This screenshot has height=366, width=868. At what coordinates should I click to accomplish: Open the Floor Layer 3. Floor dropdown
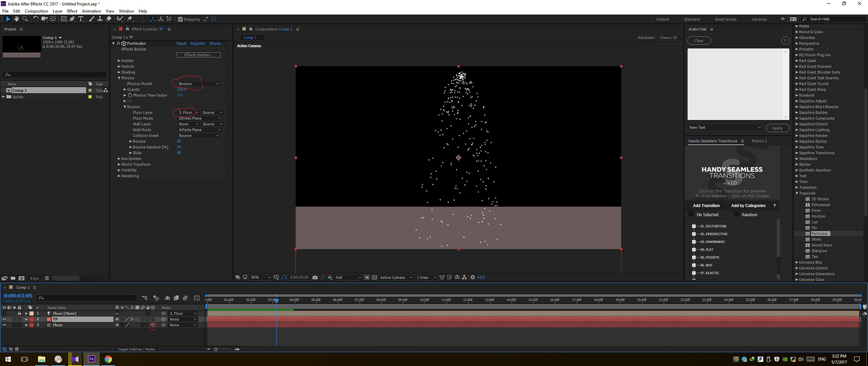tap(188, 113)
